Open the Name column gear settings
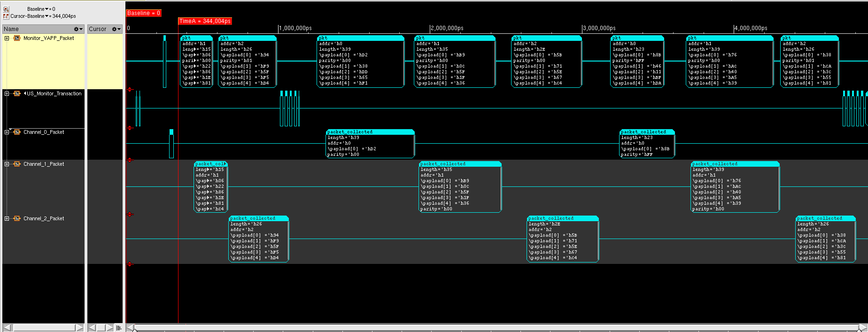 click(78, 29)
